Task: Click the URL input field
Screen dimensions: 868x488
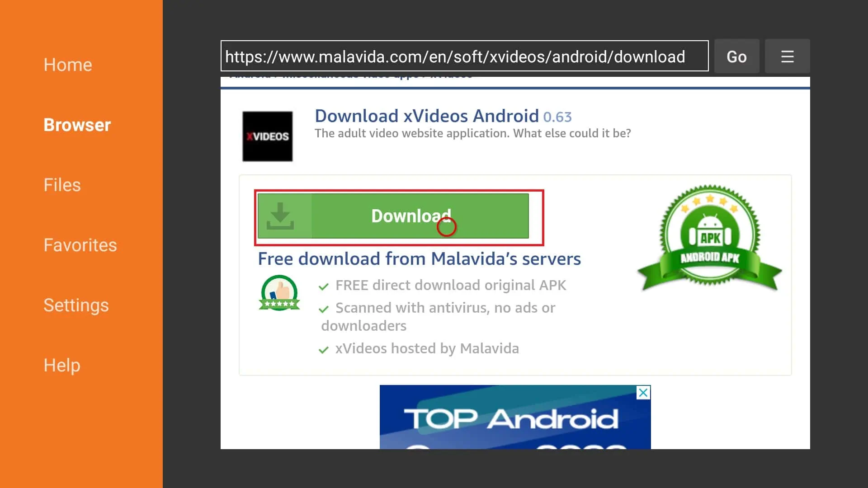Action: click(x=464, y=56)
